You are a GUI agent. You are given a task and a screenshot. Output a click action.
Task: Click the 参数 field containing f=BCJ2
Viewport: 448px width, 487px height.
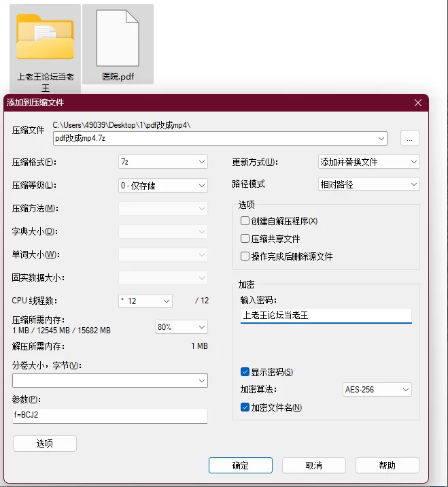[110, 416]
